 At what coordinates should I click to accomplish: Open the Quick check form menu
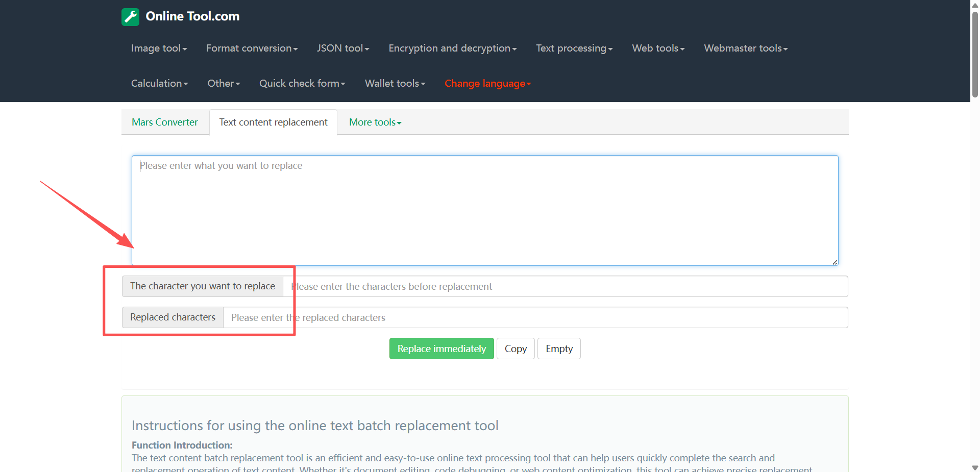pyautogui.click(x=302, y=84)
